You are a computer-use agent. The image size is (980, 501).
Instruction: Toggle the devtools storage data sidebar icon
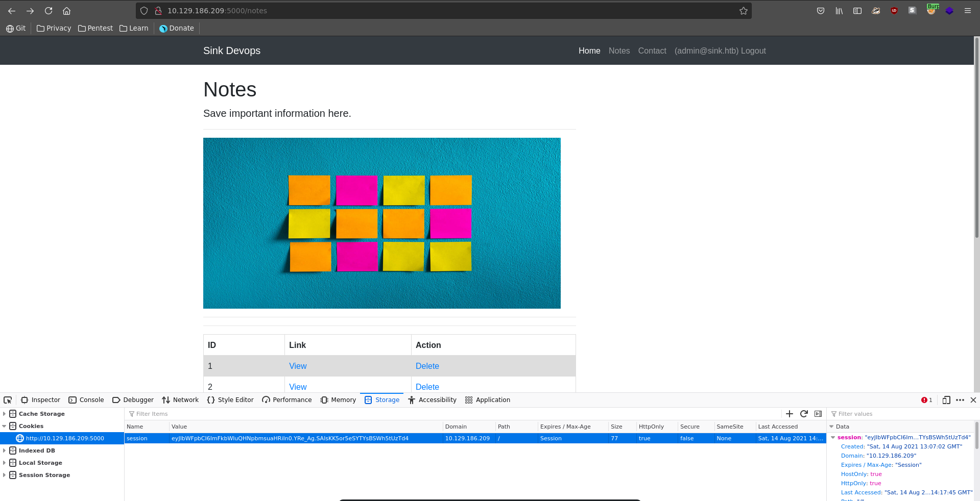[x=818, y=414]
